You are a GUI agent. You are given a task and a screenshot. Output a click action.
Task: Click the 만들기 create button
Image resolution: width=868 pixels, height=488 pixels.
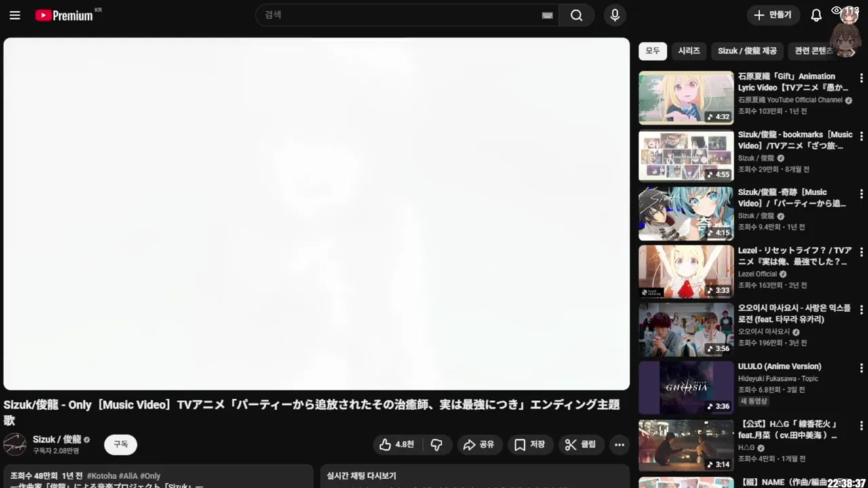point(773,15)
